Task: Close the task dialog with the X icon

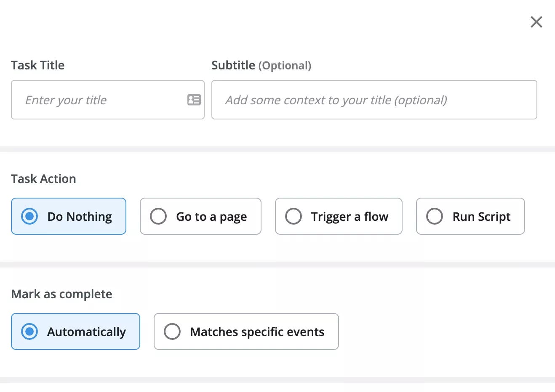Action: point(536,22)
